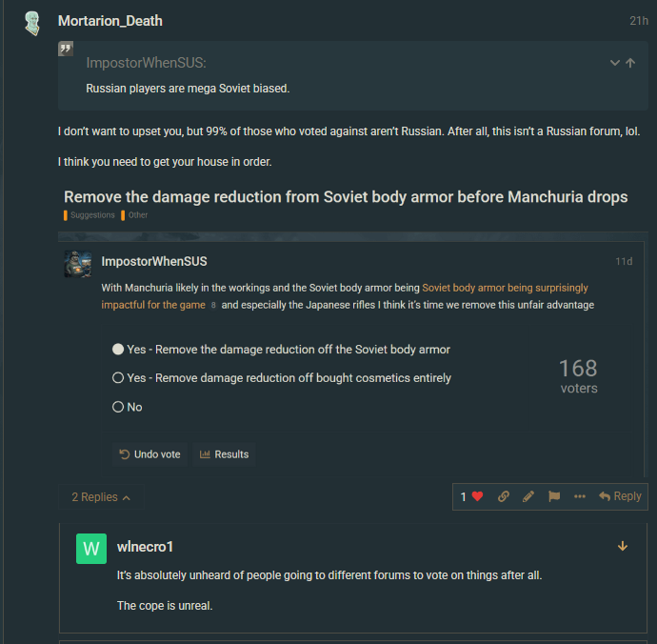657x644 pixels.
Task: Expand the ImpostorWhenSUS quote chevron
Action: point(614,63)
